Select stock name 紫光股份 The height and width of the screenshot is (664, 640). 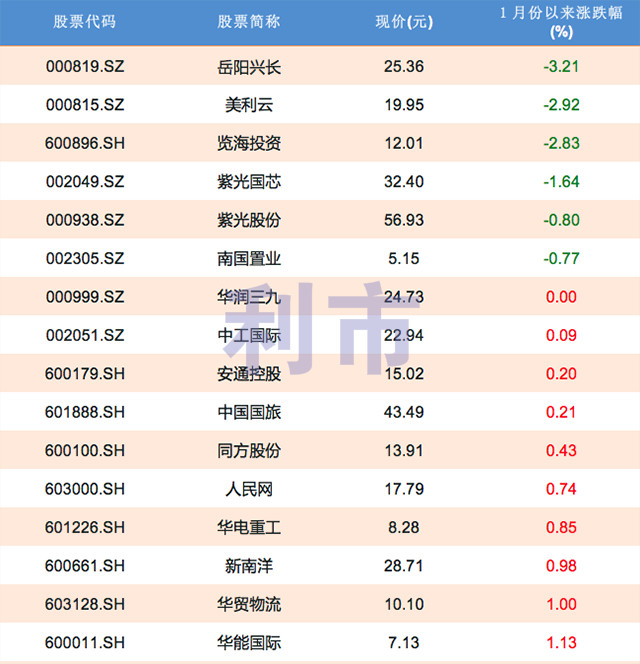[249, 220]
